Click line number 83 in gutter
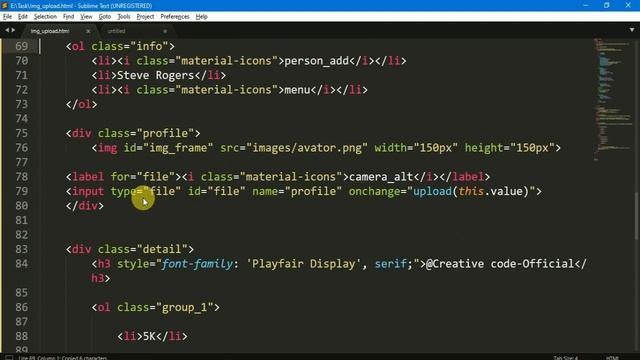Screen dimensions: 640x360 click(x=21, y=249)
